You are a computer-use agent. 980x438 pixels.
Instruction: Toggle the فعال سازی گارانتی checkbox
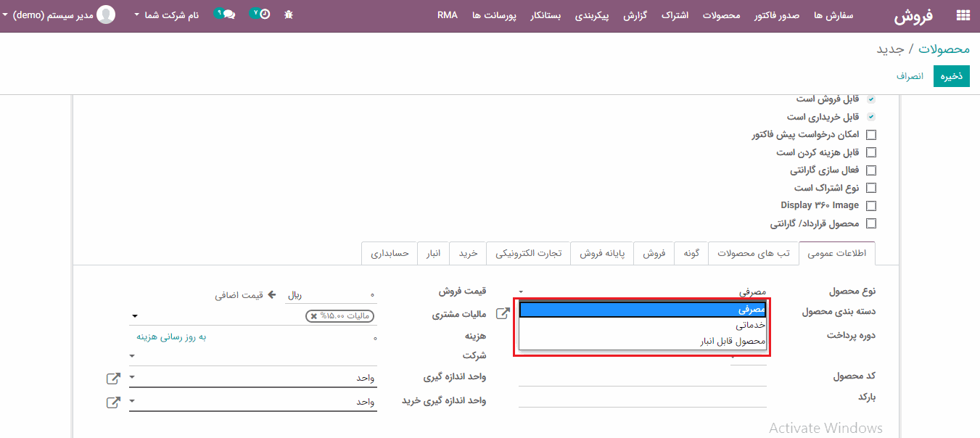pyautogui.click(x=871, y=170)
